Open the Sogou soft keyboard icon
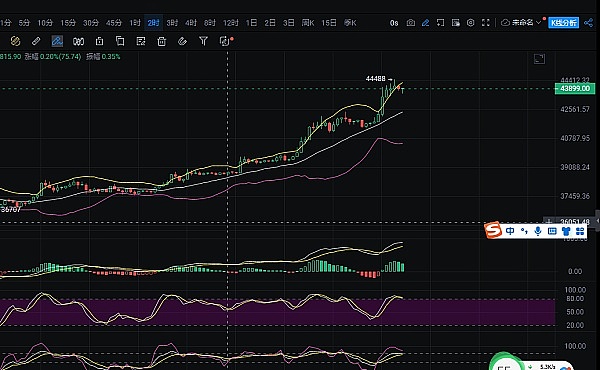Screen dimensions: 600x370 552,231
